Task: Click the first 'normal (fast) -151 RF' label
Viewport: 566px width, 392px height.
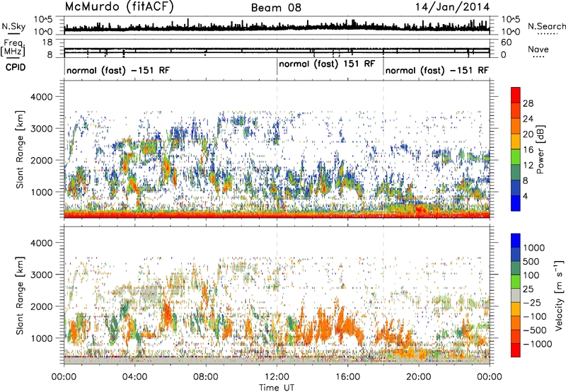Action: click(x=118, y=70)
